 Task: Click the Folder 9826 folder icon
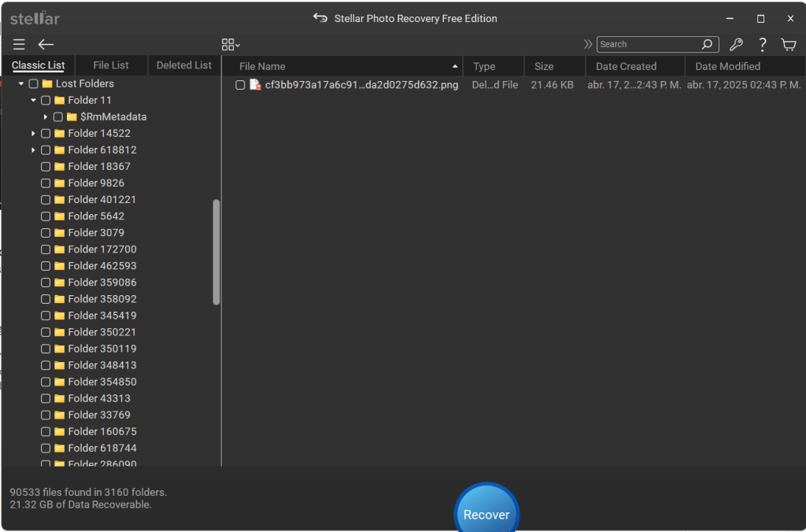click(60, 183)
